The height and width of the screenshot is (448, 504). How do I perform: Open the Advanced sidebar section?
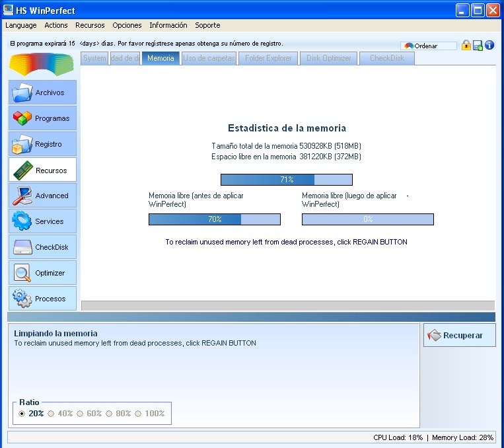pyautogui.click(x=42, y=196)
